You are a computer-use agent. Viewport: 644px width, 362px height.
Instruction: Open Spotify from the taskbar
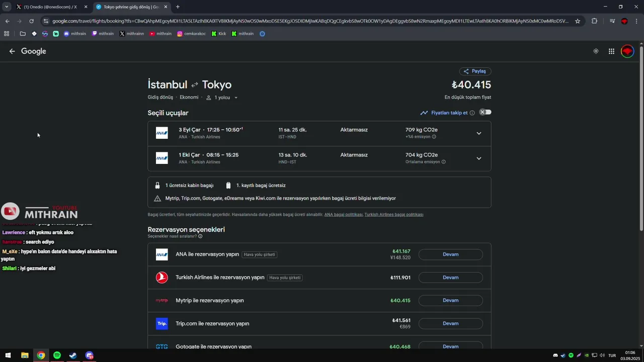coord(57,355)
